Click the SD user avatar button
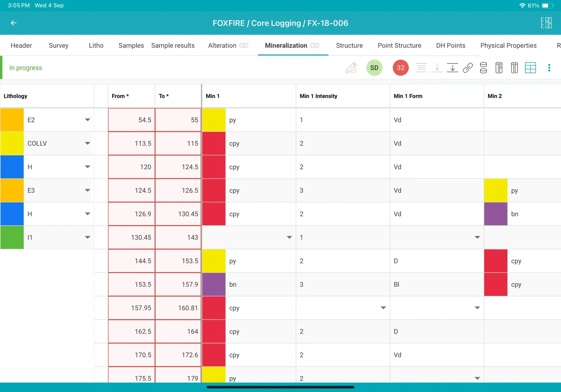The height and width of the screenshot is (392, 561). [x=374, y=68]
